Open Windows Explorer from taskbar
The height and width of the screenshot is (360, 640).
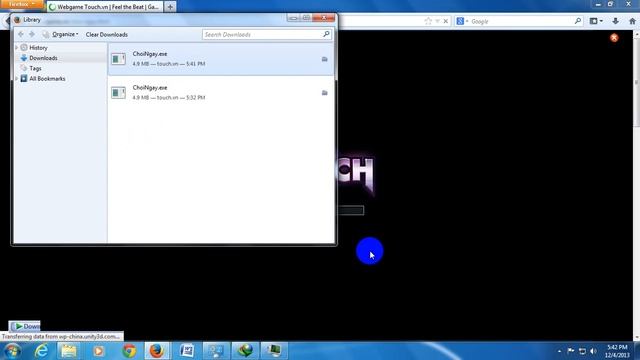point(69,351)
